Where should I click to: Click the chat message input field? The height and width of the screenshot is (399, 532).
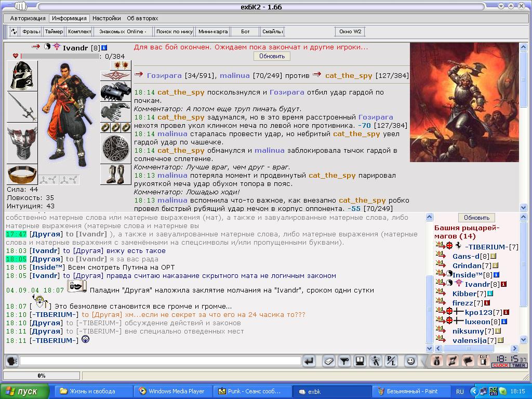[x=160, y=361]
